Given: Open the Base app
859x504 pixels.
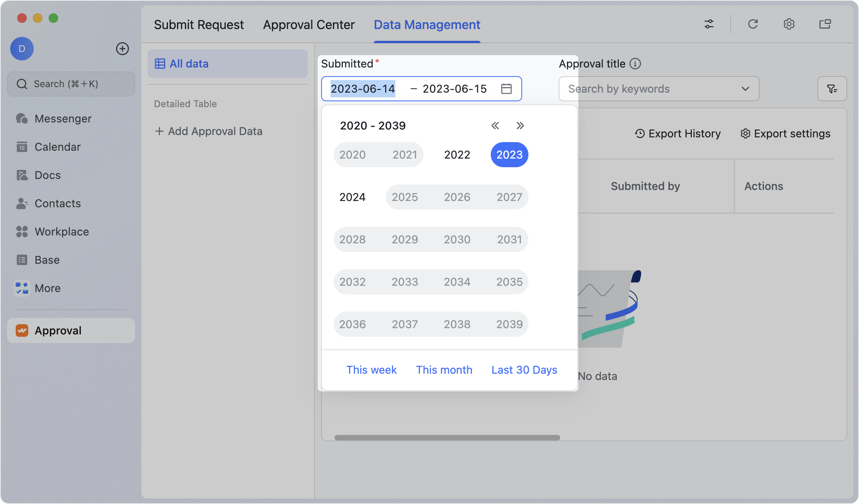Looking at the screenshot, I should 48,260.
